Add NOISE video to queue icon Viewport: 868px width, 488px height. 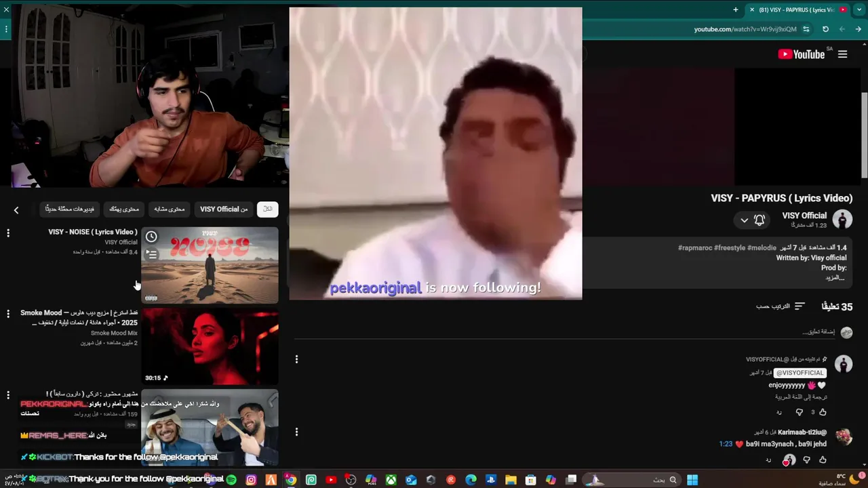(151, 254)
